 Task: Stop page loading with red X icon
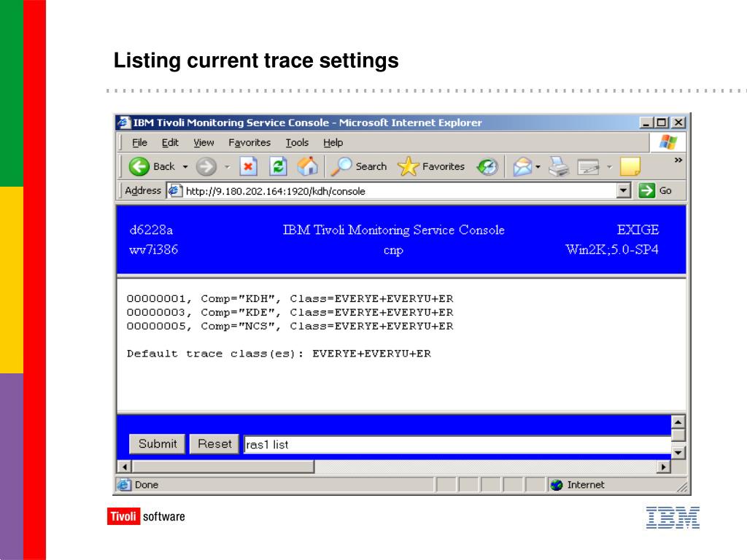click(248, 166)
